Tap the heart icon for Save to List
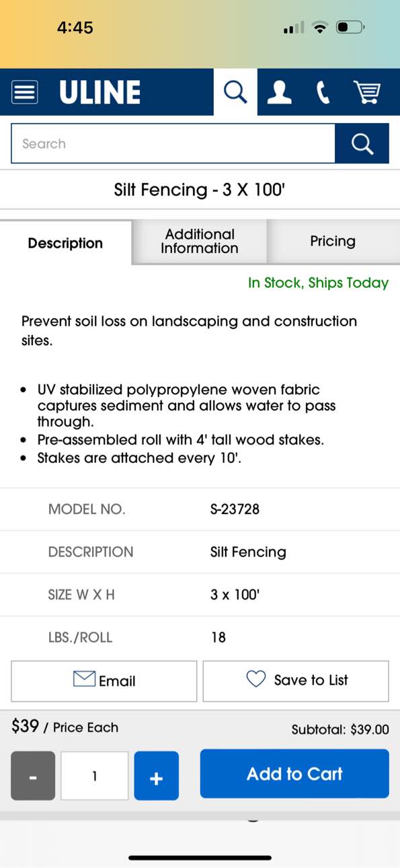 point(256,680)
